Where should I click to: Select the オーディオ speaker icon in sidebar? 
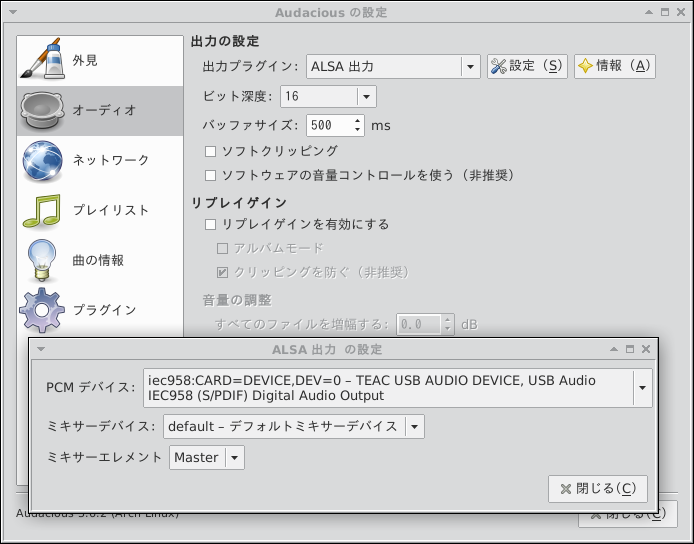click(42, 111)
